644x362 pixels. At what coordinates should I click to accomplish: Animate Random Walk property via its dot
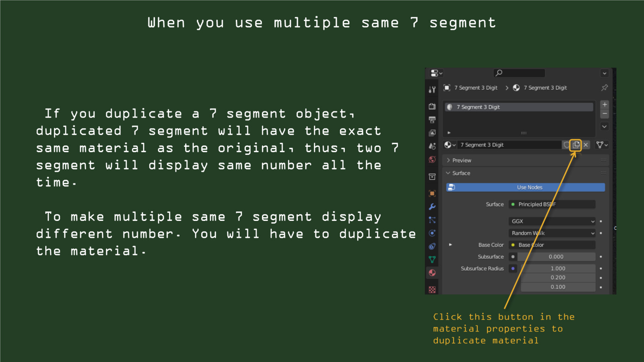pyautogui.click(x=601, y=233)
